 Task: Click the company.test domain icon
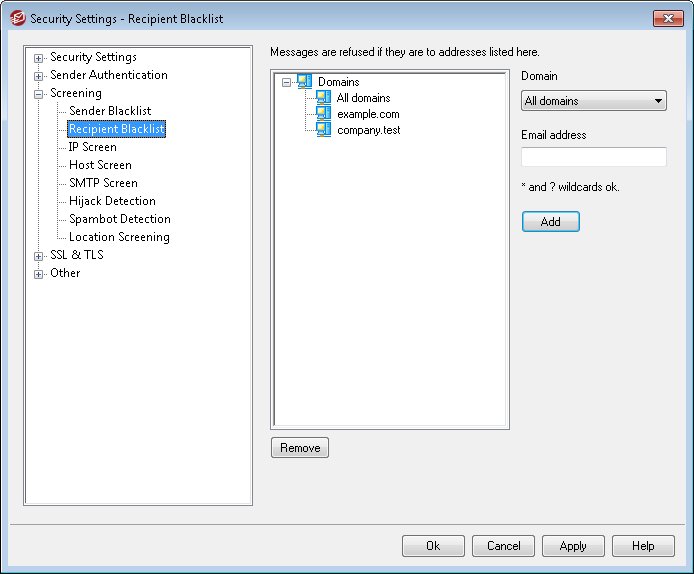[x=323, y=130]
